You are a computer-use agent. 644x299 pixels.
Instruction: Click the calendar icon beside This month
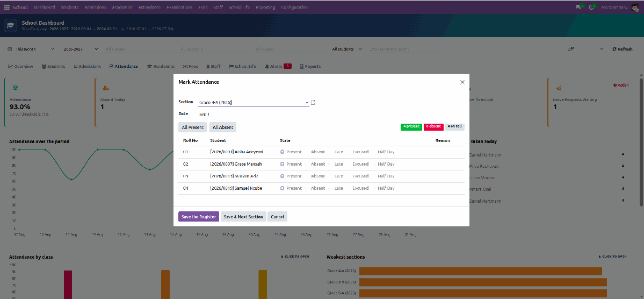click(10, 49)
